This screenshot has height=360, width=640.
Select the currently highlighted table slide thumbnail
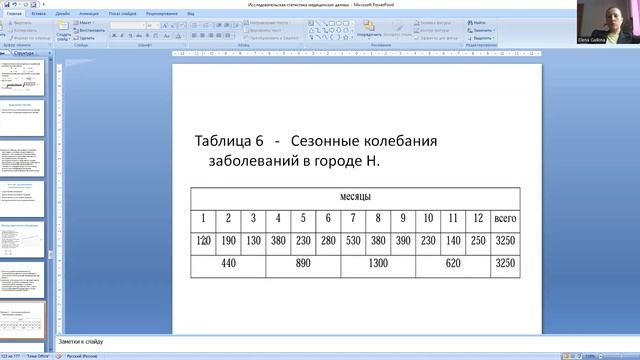[22, 320]
